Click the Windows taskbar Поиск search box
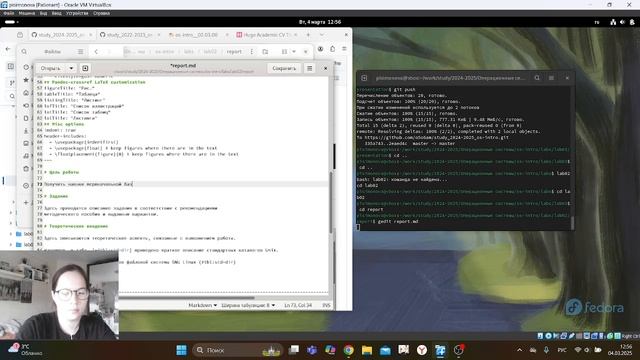The image size is (640, 360). coord(238,350)
